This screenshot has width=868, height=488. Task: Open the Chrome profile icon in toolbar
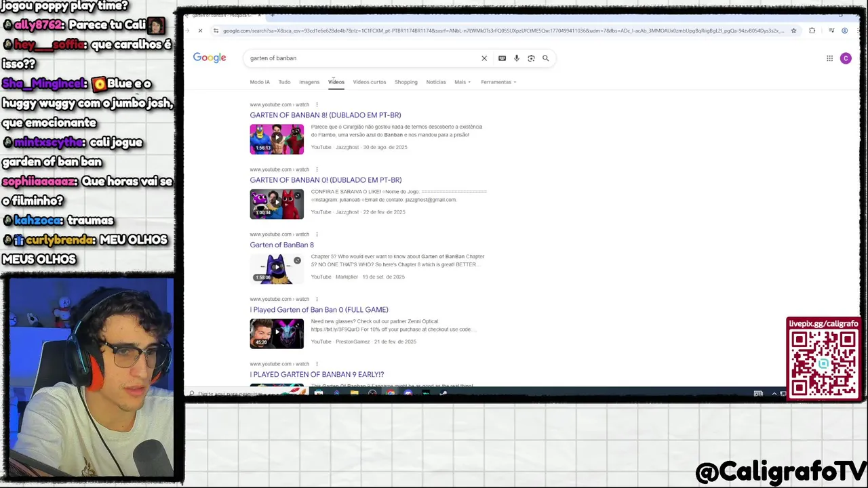point(844,30)
